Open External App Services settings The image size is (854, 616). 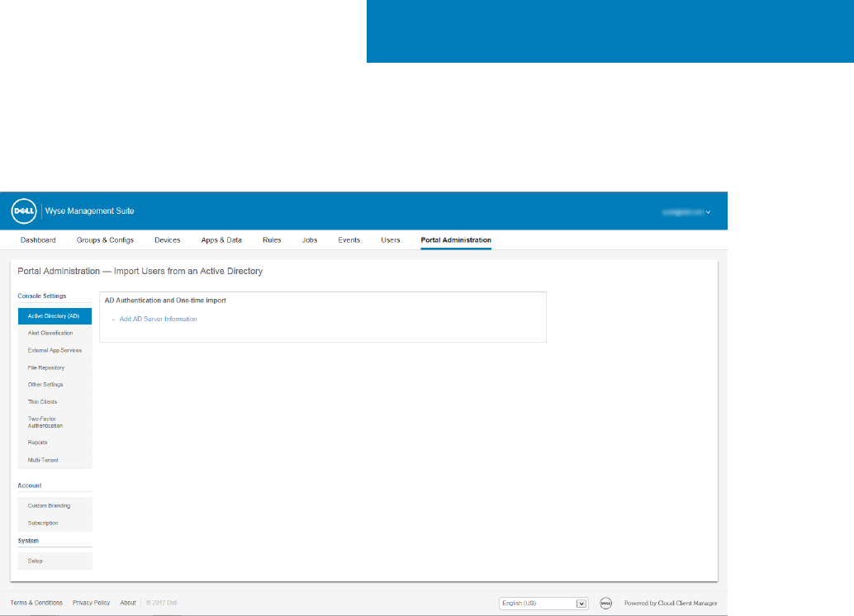55,350
